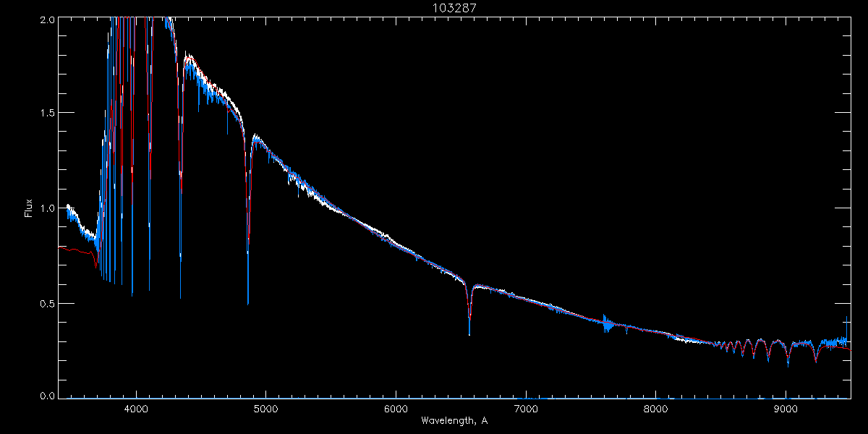Viewport: 868px width, 434px height.
Task: Click the plot title 103287
Action: 454,8
